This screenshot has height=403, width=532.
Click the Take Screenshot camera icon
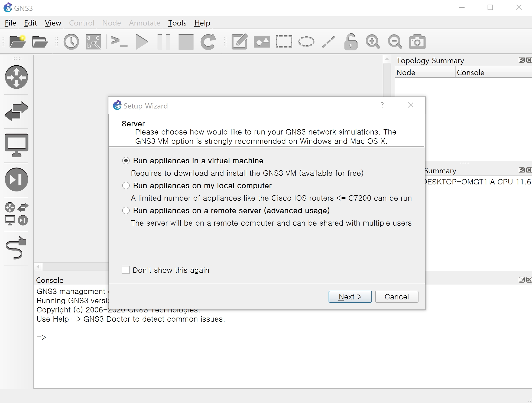coord(417,42)
